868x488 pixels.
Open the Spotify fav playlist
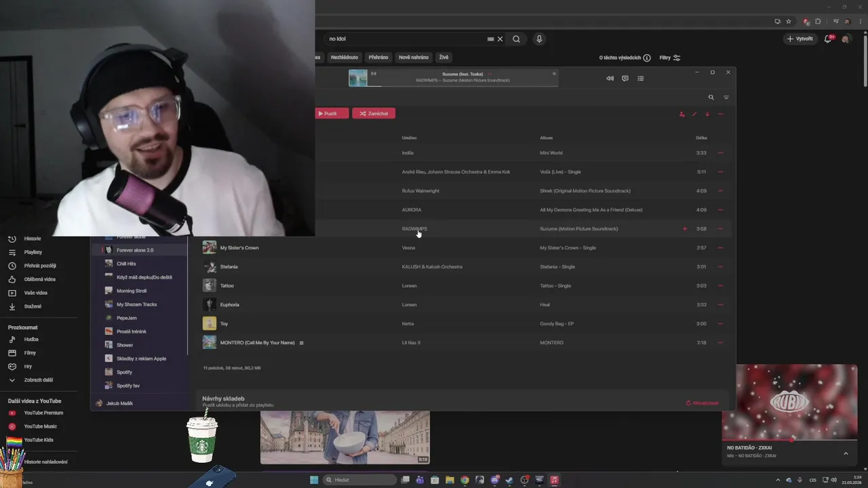click(x=140, y=386)
